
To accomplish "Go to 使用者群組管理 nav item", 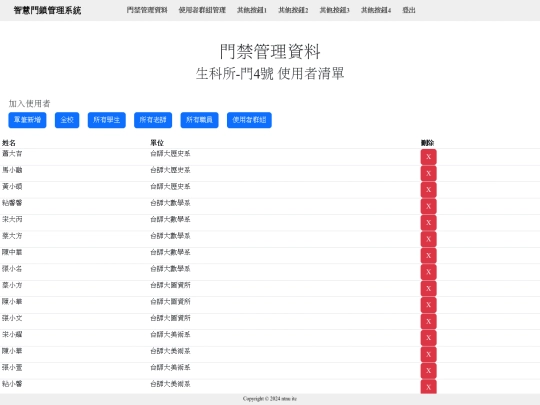I will [202, 10].
